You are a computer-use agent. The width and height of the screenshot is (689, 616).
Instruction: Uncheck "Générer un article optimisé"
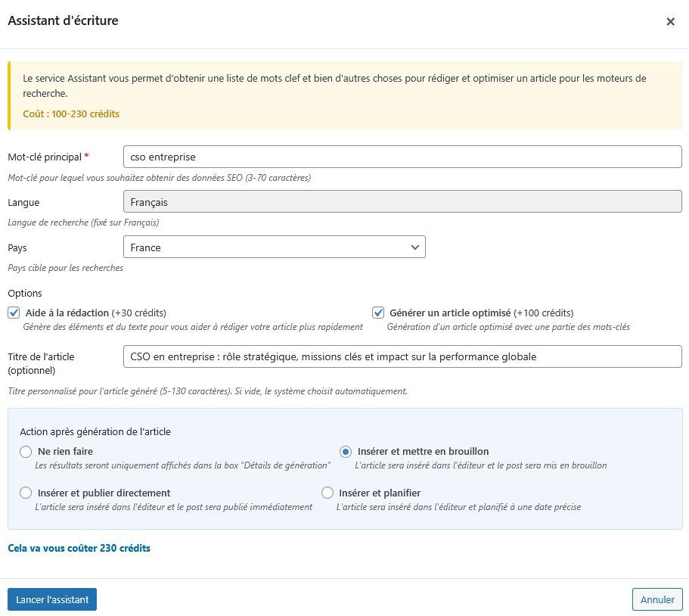(x=377, y=313)
